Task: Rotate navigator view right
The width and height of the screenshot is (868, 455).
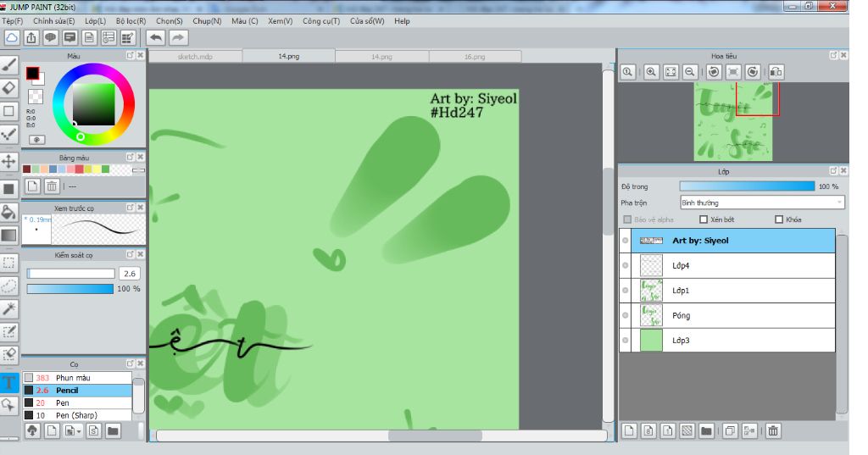Action: click(x=753, y=72)
